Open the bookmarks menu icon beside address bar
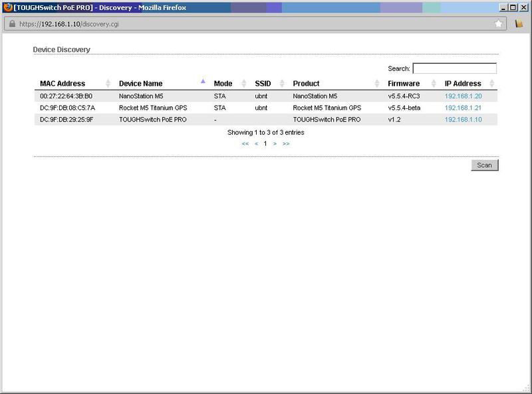Viewport: 532px width, 394px height. pos(519,23)
